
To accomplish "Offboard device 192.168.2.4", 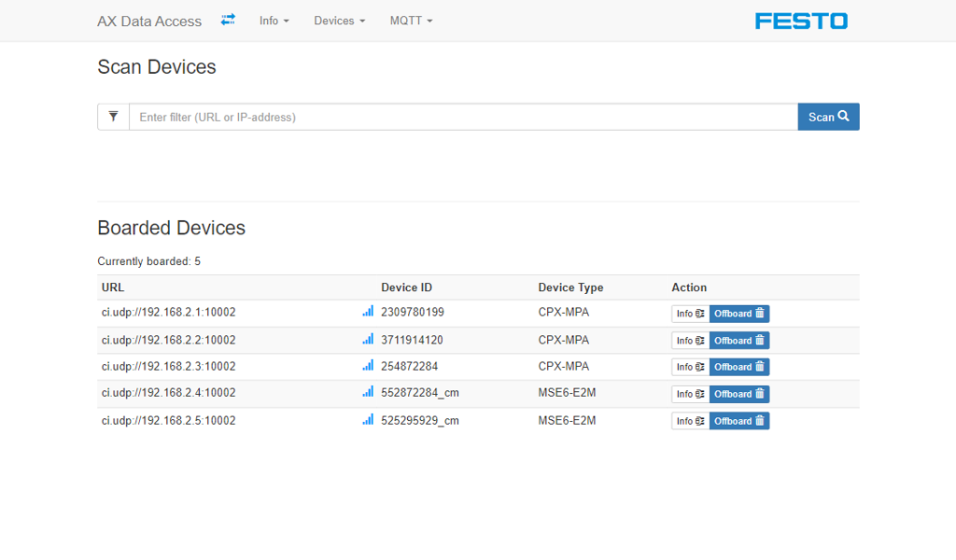I will 739,394.
